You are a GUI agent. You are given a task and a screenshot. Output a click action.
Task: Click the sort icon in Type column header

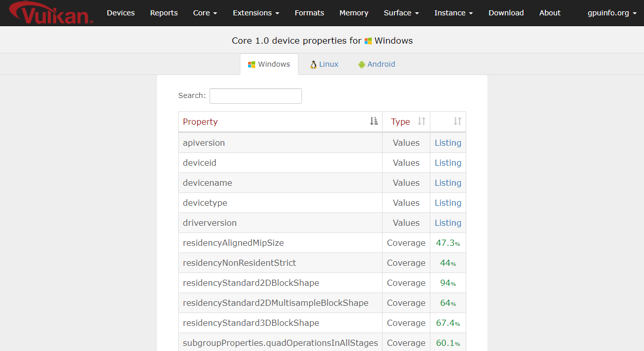422,122
